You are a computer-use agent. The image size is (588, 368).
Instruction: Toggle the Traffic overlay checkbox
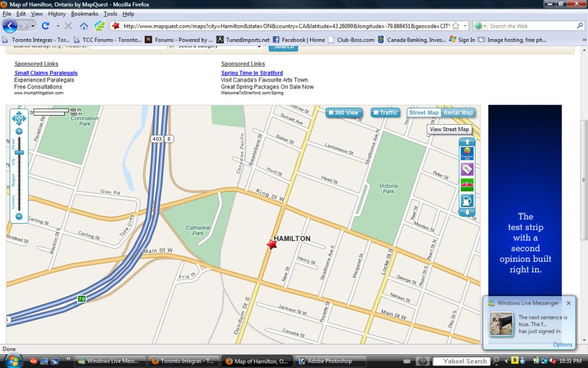tap(385, 113)
